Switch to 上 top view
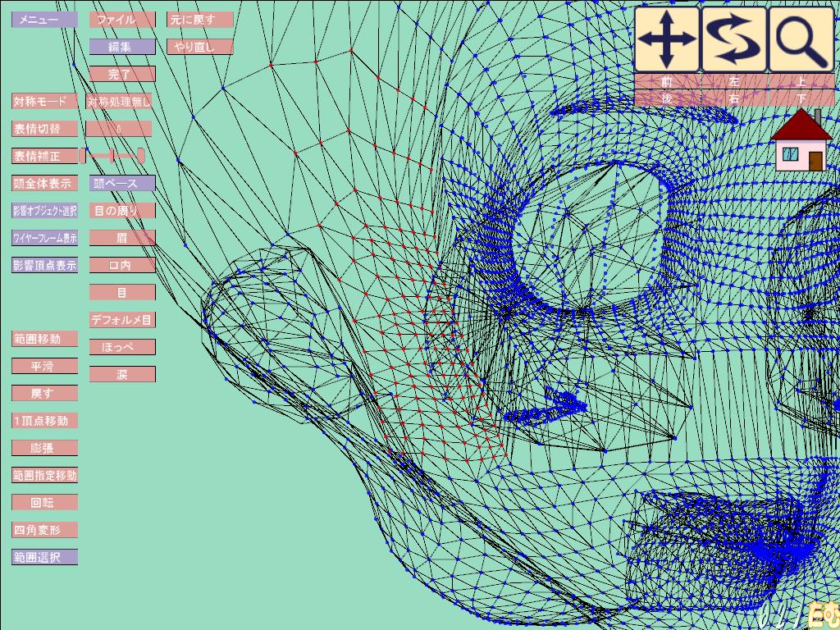This screenshot has width=840, height=630. coord(801,81)
